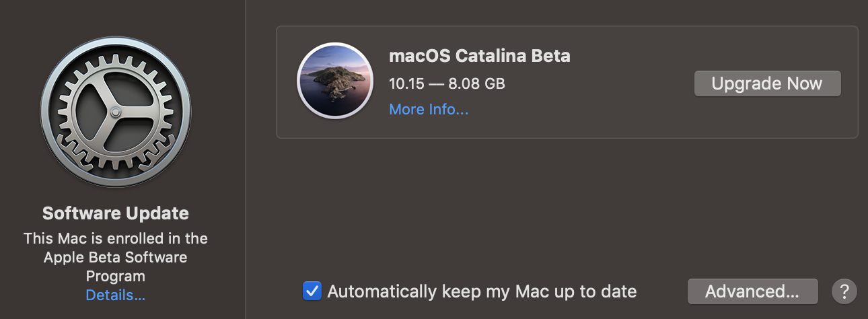Disable automatically keeping Mac up to date
The width and height of the screenshot is (868, 319).
pos(312,291)
